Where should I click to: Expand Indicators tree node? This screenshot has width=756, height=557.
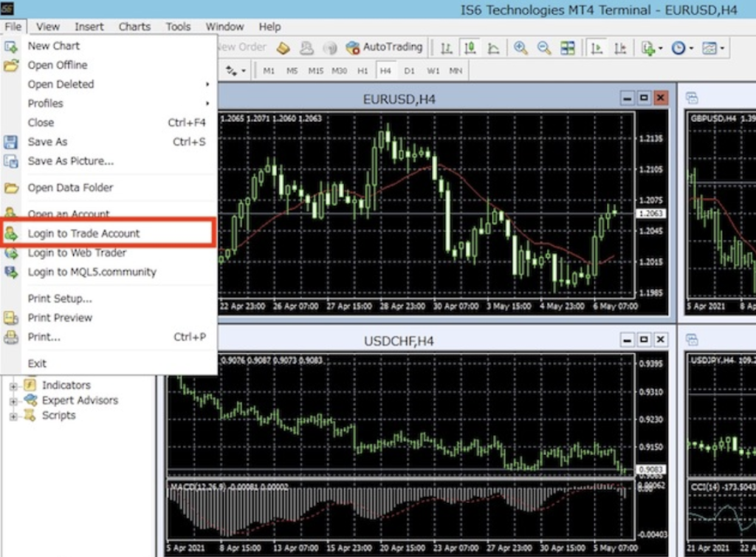[13, 386]
